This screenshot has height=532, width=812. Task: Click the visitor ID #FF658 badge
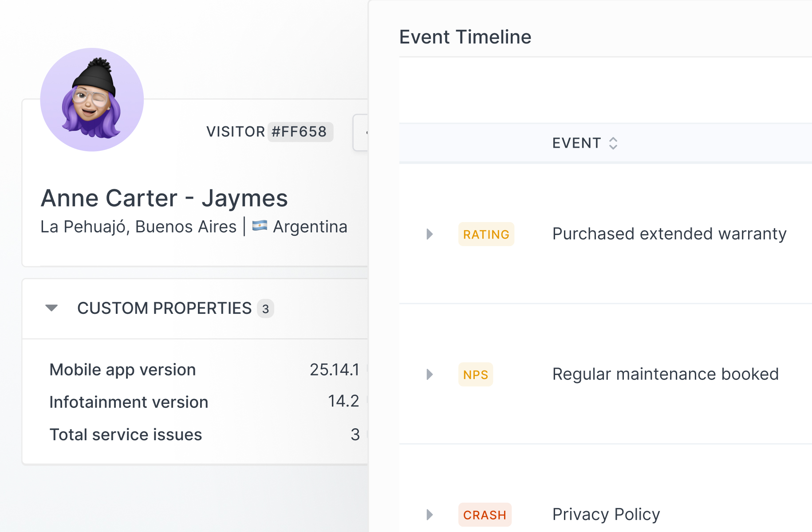[300, 132]
